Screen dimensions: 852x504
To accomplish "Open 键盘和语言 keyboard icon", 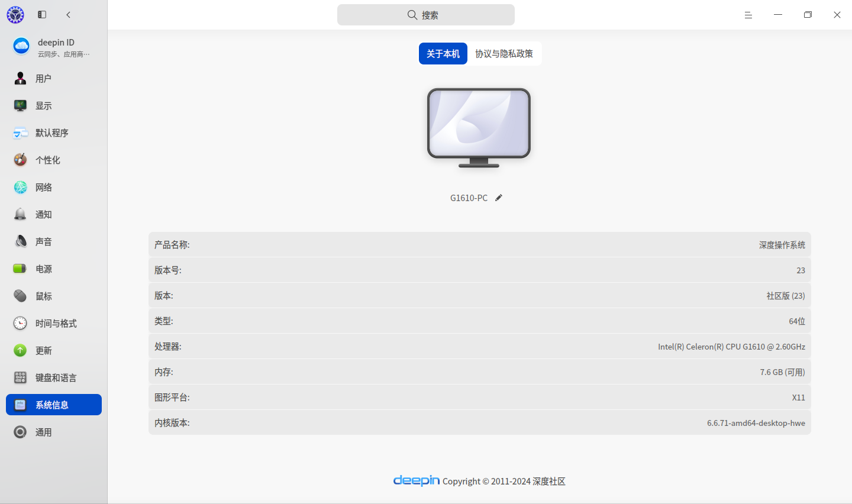I will 20,377.
